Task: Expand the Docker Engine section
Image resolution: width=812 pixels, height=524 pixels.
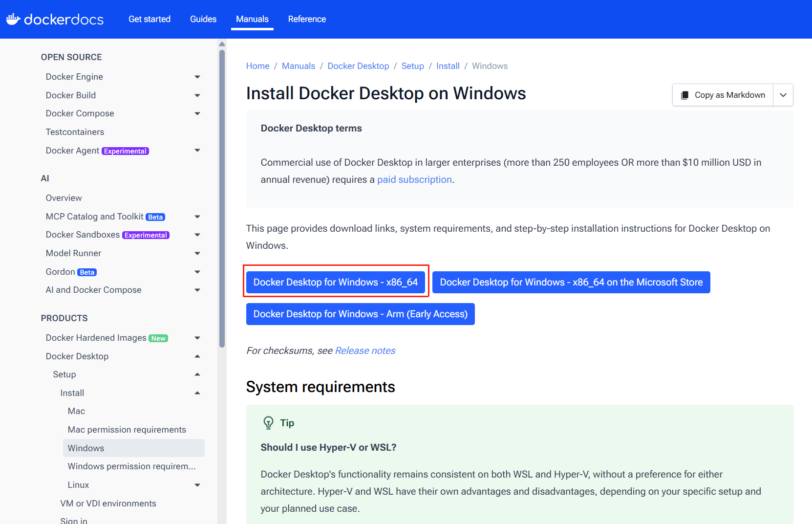Action: pos(197,77)
